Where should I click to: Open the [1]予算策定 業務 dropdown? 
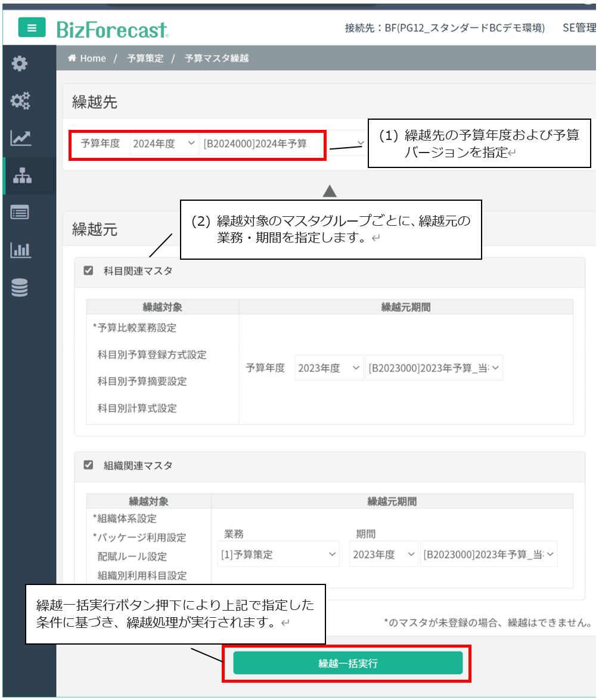tap(278, 555)
